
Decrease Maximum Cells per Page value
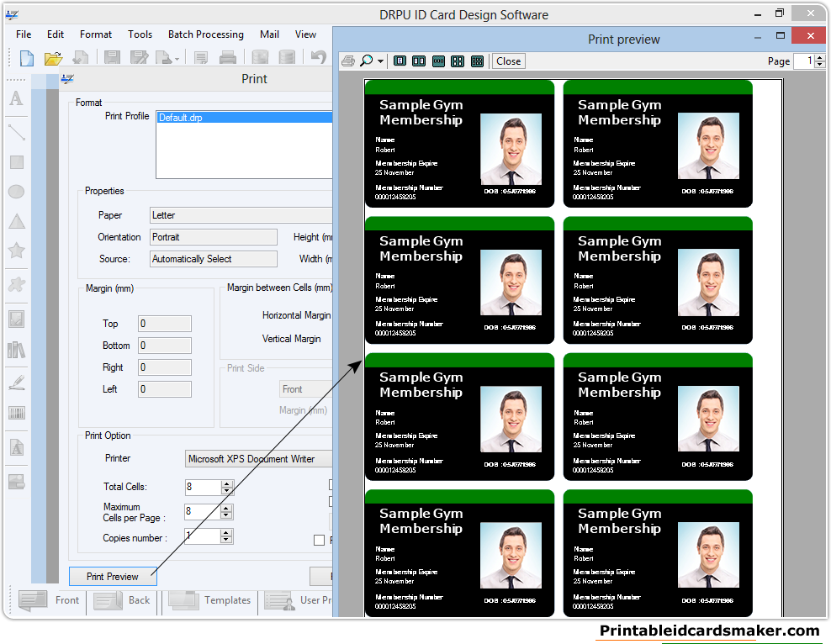(x=227, y=515)
